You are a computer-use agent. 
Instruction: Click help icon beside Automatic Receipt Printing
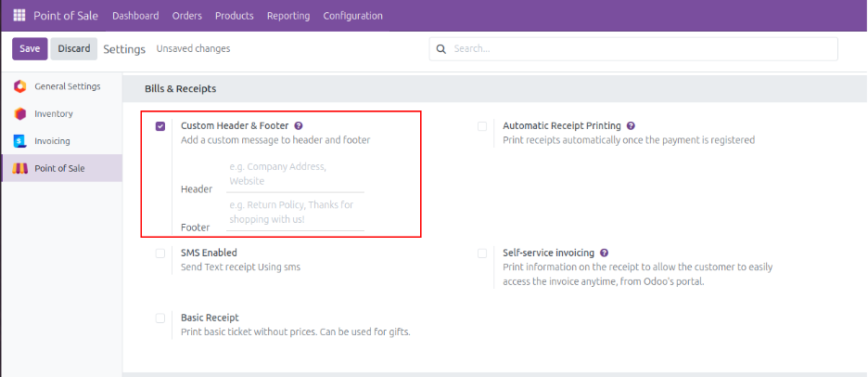[631, 125]
